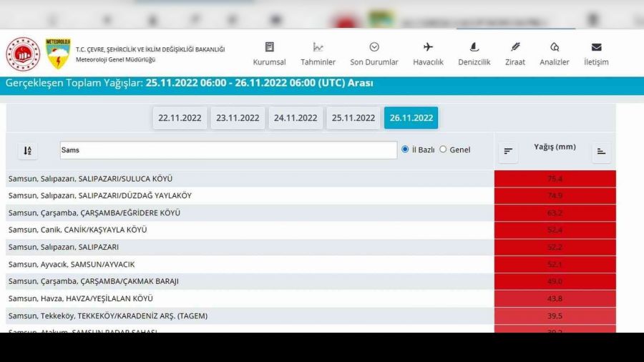Select the İl Bazlı radio button
This screenshot has width=644, height=362.
point(405,150)
